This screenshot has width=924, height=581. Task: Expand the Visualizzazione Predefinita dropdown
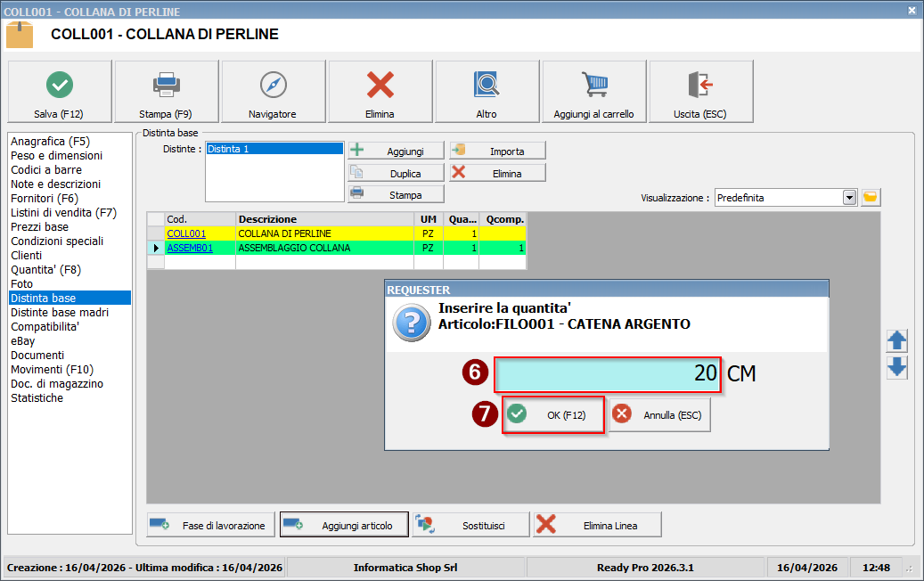849,197
